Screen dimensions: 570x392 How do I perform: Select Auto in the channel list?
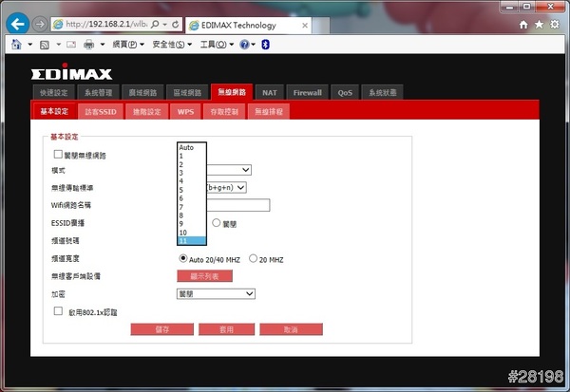coord(186,147)
